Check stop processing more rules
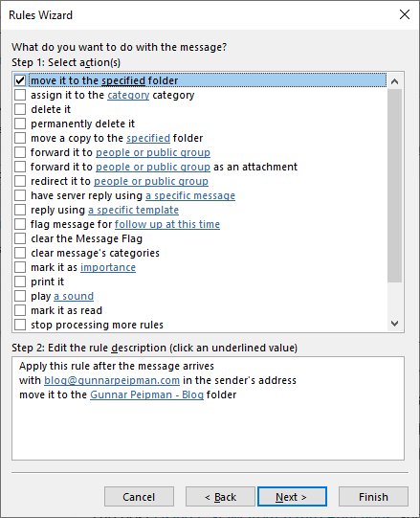Image resolution: width=420 pixels, height=518 pixels. click(20, 325)
